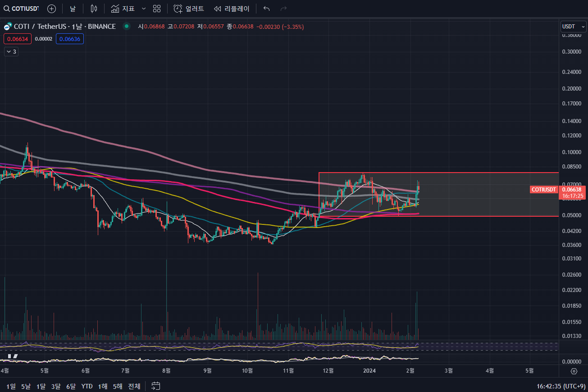Open the indicators (지표) panel
This screenshot has height=392, width=588.
coord(123,9)
